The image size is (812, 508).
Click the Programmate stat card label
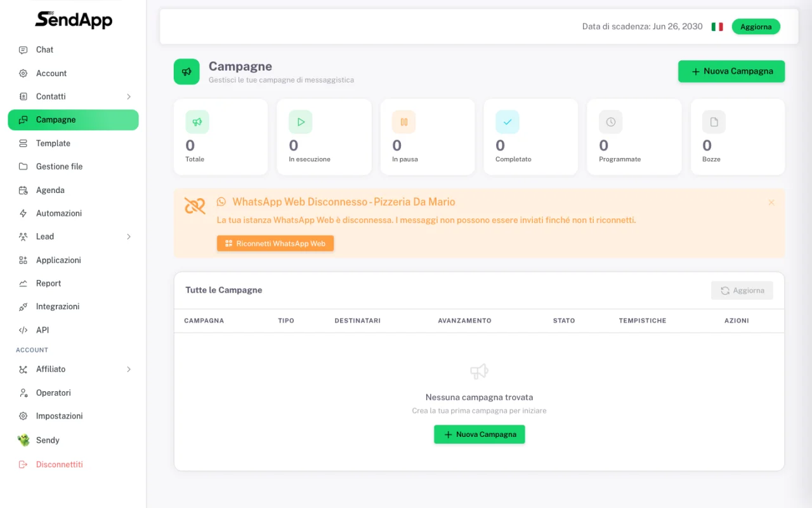(x=620, y=159)
